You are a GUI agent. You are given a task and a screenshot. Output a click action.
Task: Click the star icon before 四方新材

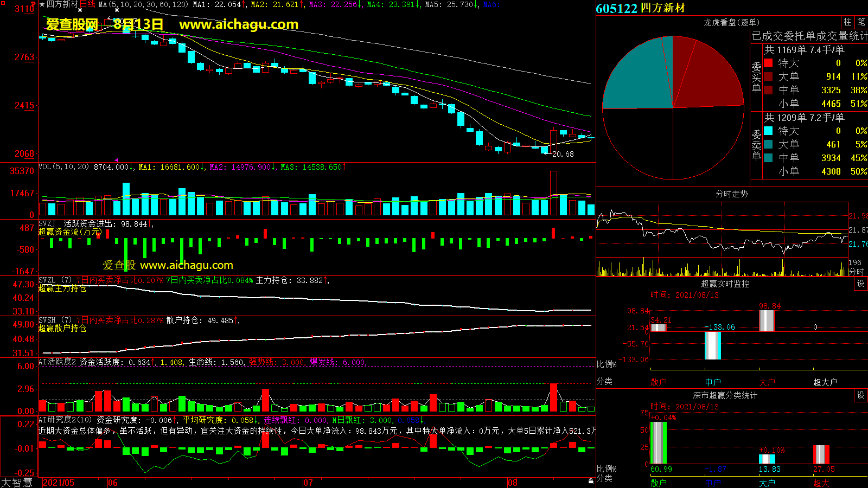tap(42, 4)
